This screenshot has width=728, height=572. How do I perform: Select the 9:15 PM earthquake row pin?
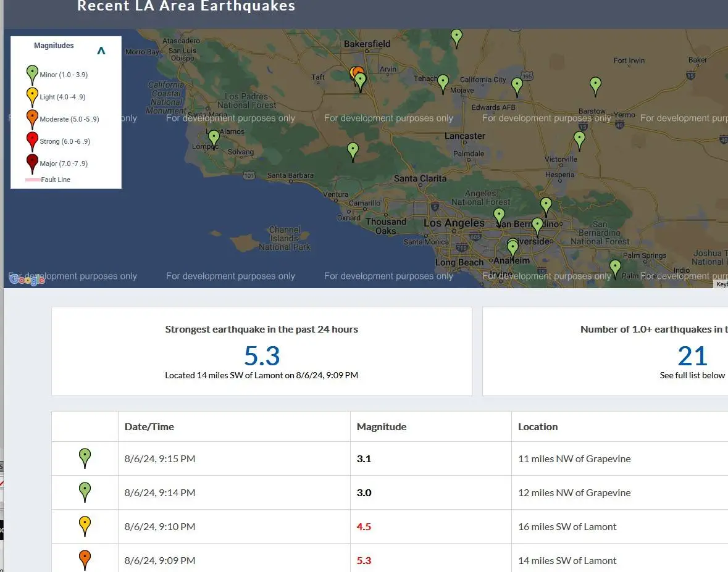[x=85, y=457]
